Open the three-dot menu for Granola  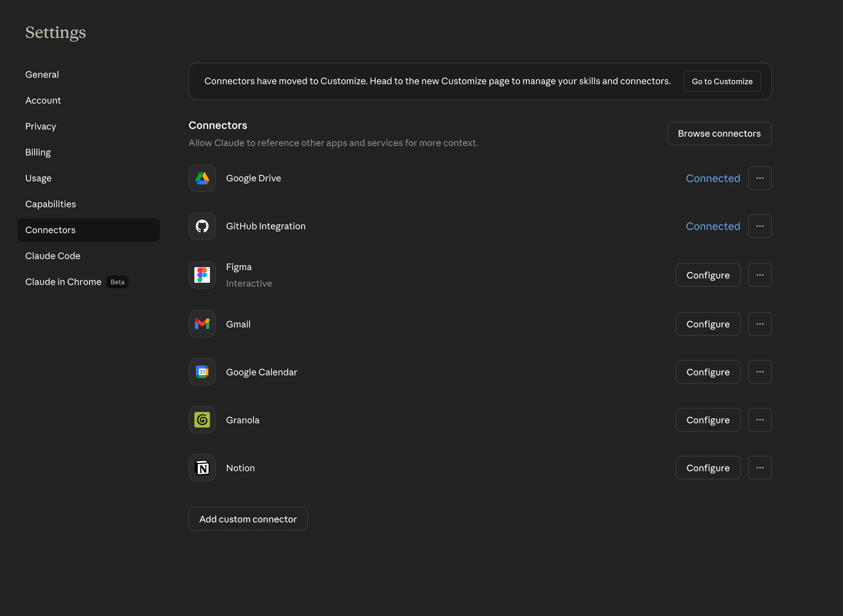(760, 420)
